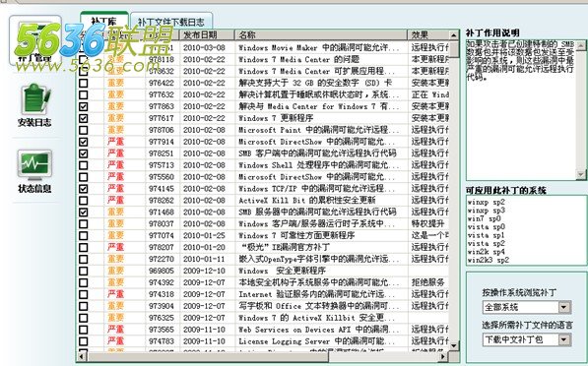Open the 补丁管理 sidebar icon
This screenshot has height=366, width=588.
point(34,39)
